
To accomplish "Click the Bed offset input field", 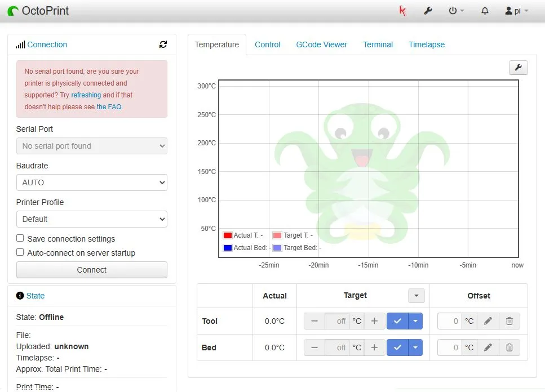I will (449, 348).
